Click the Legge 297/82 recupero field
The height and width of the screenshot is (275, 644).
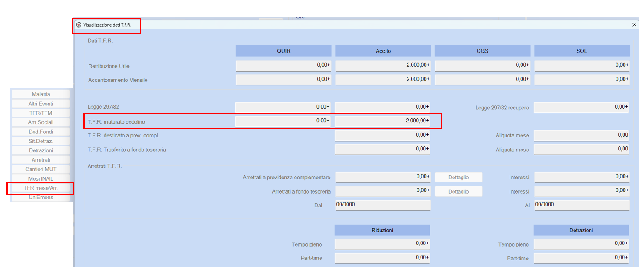click(x=582, y=107)
